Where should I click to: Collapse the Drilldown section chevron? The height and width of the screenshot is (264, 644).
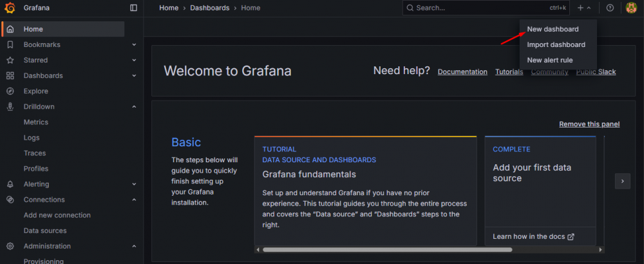tap(134, 107)
